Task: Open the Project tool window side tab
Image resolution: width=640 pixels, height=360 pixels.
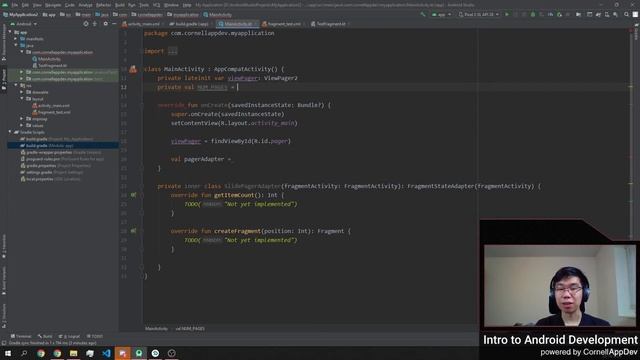Action: (x=4, y=80)
